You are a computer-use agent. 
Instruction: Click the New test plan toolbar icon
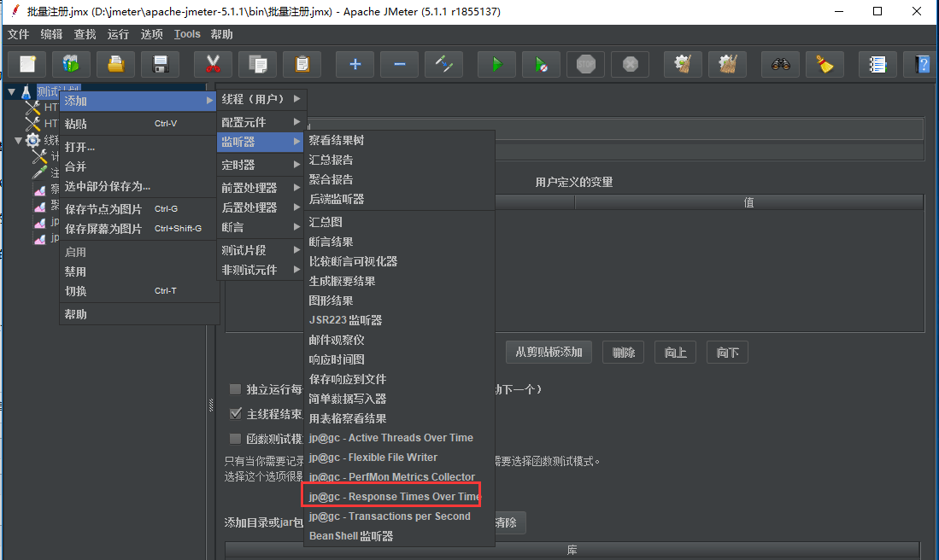[x=27, y=64]
